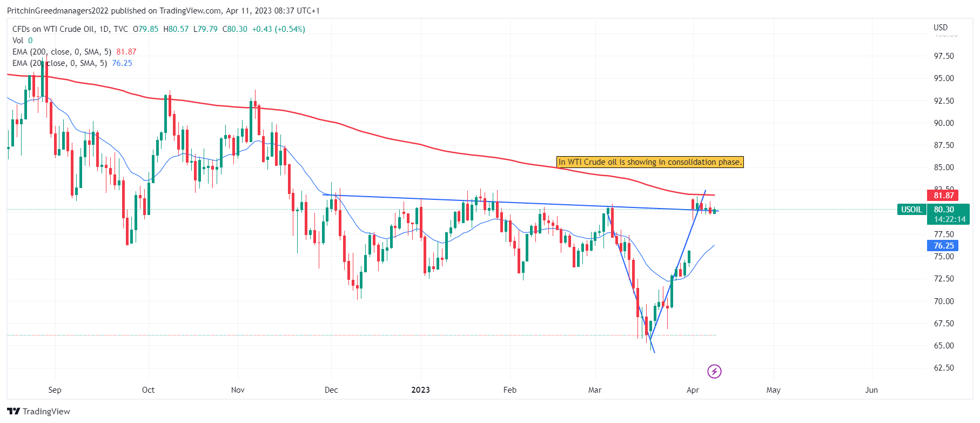Click the purple lightning bolt event icon
The width and height of the screenshot is (980, 423).
coord(714,371)
